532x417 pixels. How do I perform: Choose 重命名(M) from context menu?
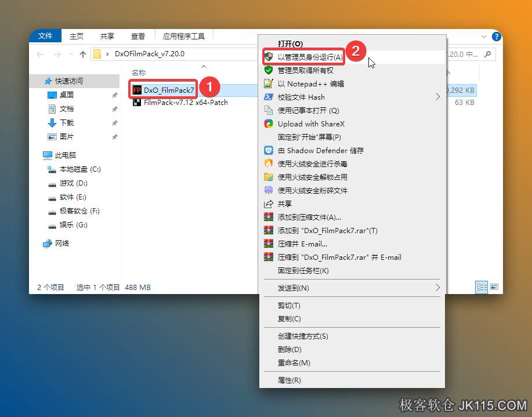352,362
